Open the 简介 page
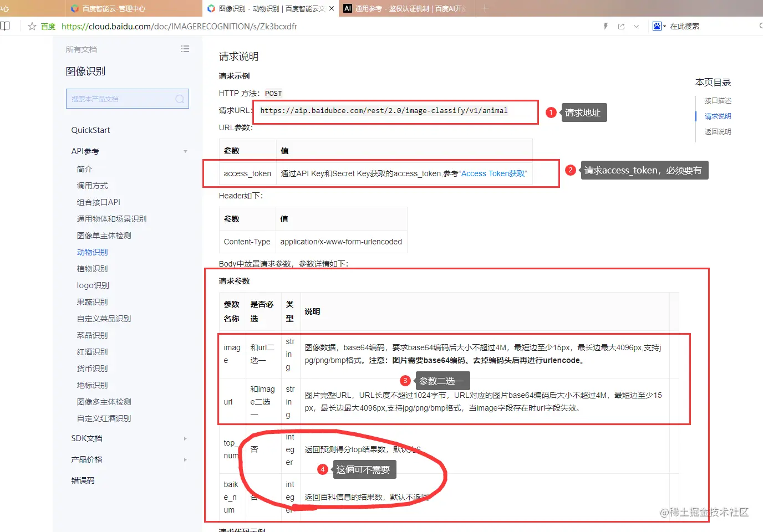The height and width of the screenshot is (532, 763). [84, 169]
